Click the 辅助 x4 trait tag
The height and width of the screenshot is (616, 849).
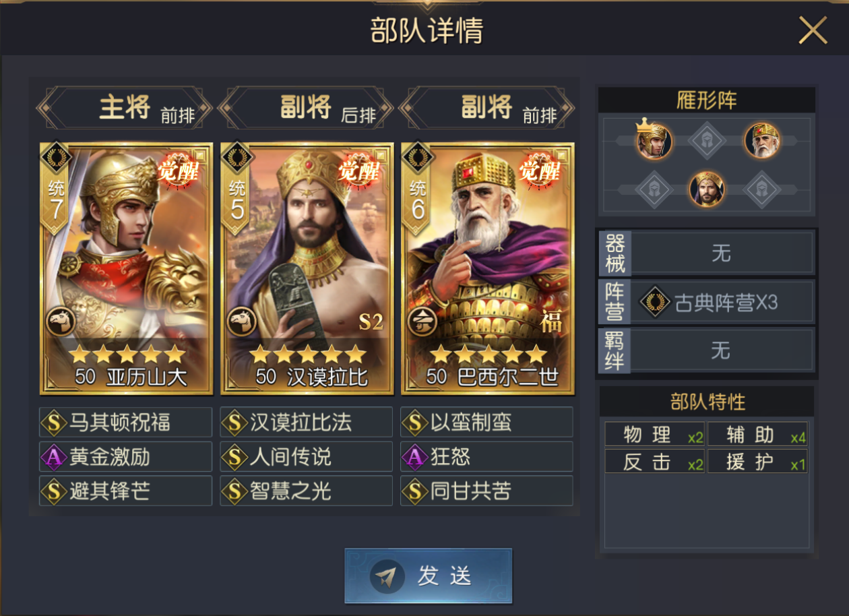tap(757, 435)
